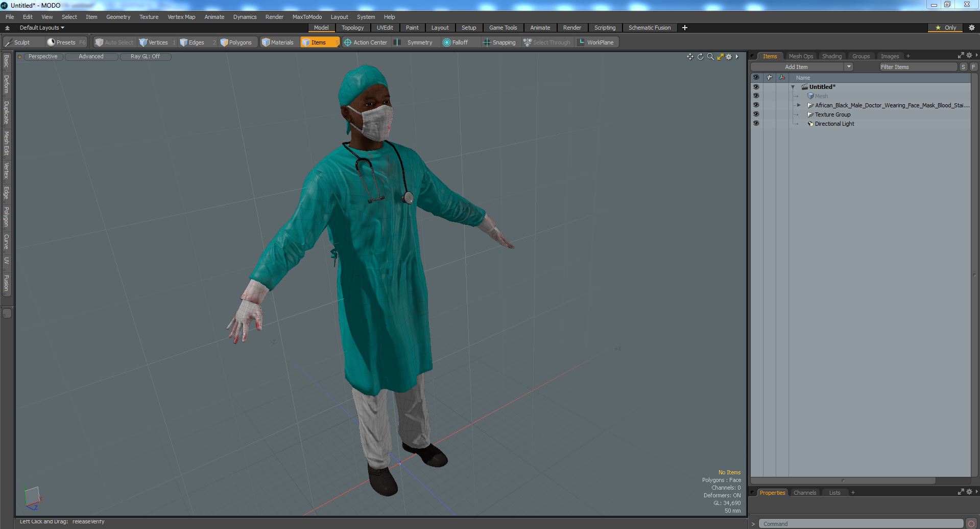Click the Add Item button
Image resolution: width=980 pixels, height=529 pixels.
click(x=796, y=67)
